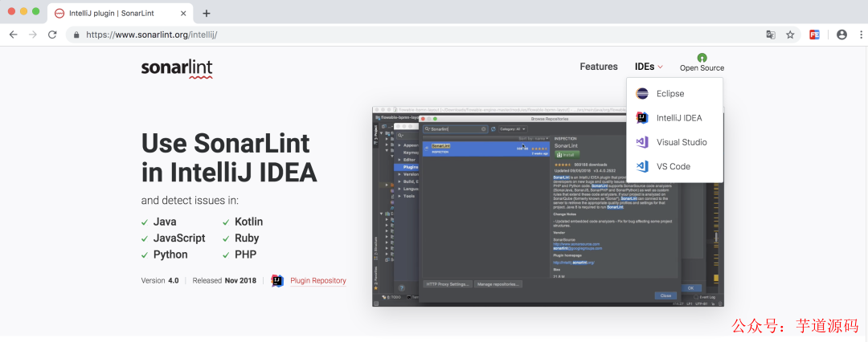The height and width of the screenshot is (342, 868).
Task: Click the 'and detect issues in:' text
Action: [190, 201]
